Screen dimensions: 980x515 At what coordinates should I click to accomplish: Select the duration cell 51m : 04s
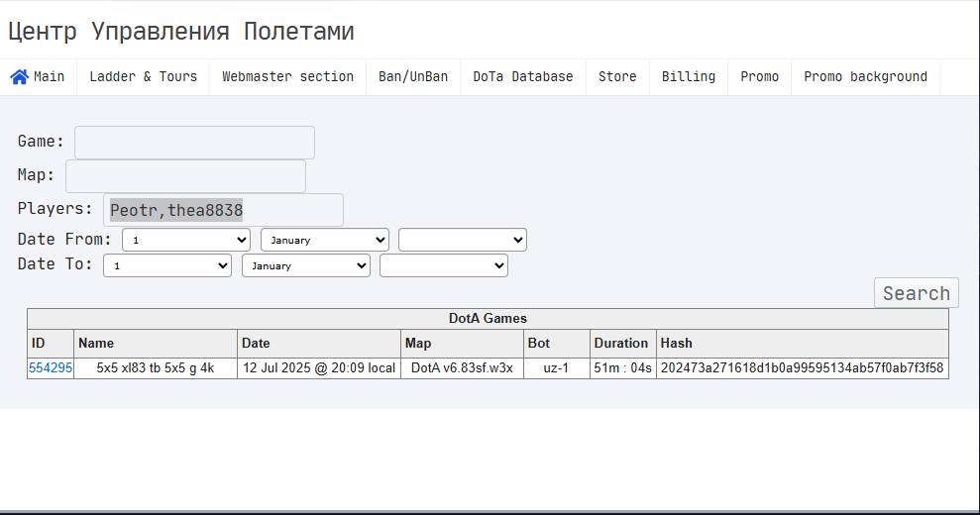[x=623, y=368]
